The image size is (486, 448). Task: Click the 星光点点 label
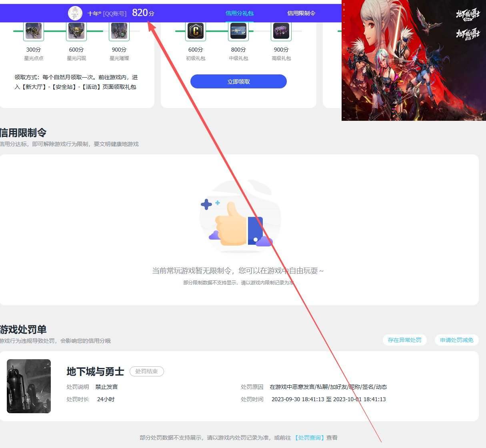[34, 58]
